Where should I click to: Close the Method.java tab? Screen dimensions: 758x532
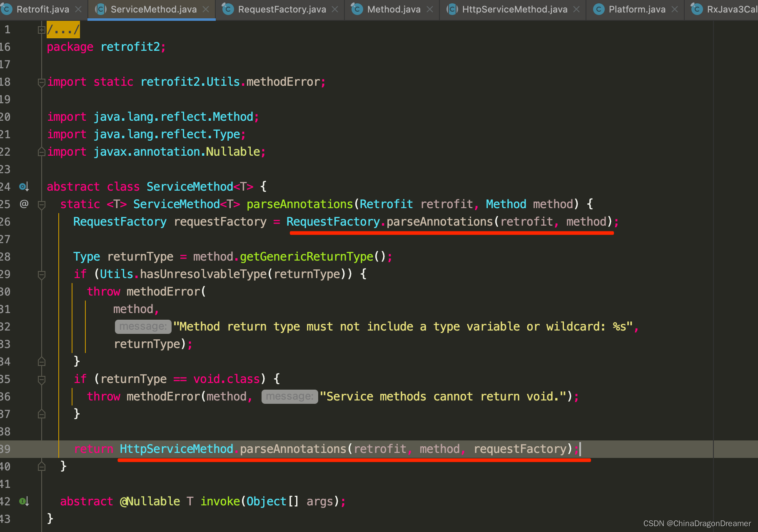(430, 9)
